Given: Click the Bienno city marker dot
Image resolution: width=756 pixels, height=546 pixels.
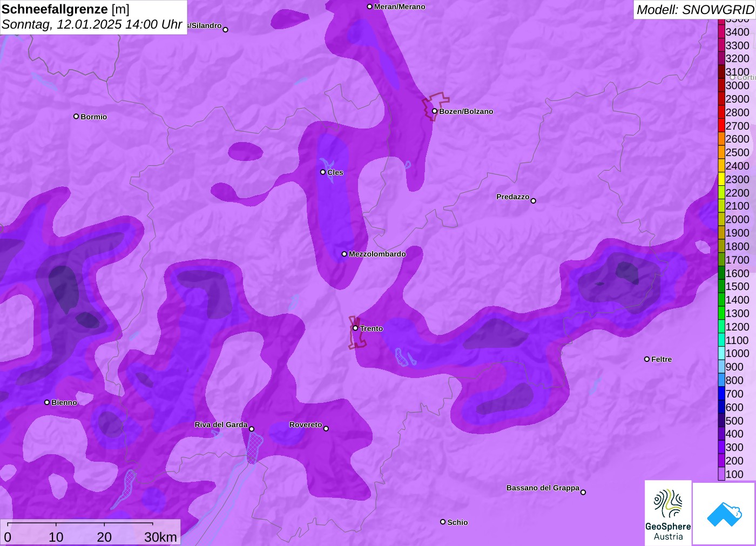Looking at the screenshot, I should (x=47, y=402).
